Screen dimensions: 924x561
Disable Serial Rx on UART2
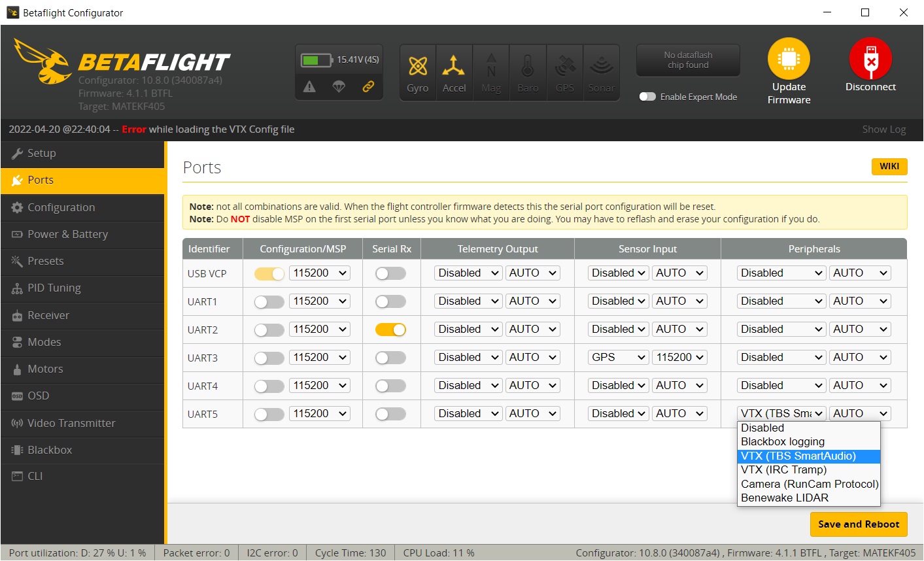coord(390,330)
